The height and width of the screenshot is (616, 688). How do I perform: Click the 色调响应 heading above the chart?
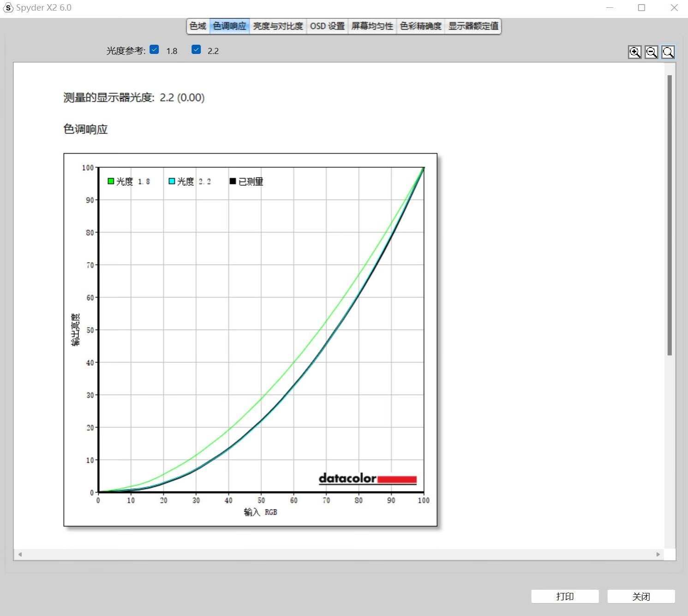[85, 129]
